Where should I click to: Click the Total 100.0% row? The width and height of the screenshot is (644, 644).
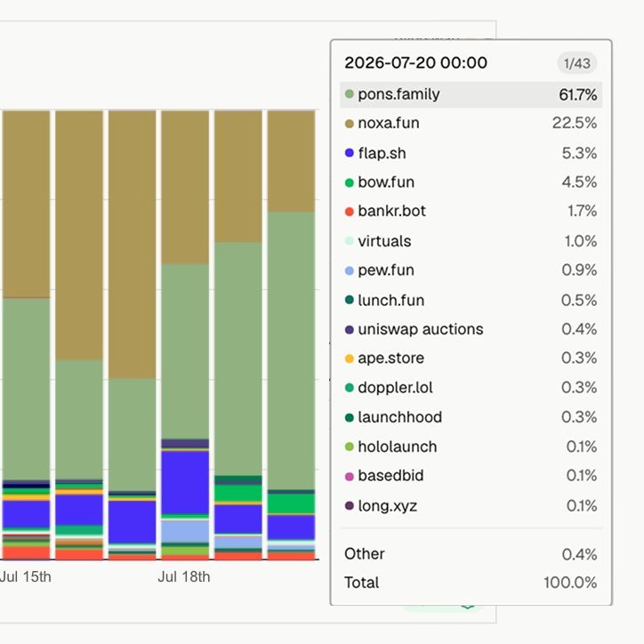[471, 583]
